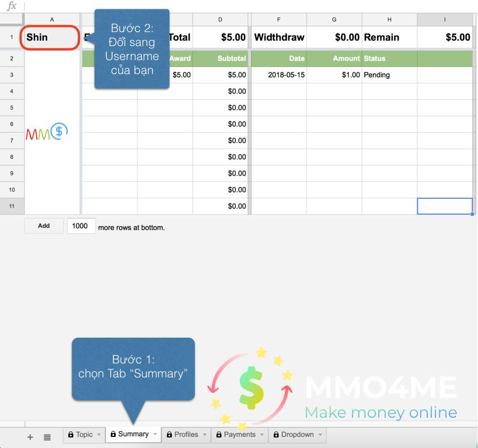
Task: Switch to the Topic sheet tab
Action: pyautogui.click(x=84, y=435)
